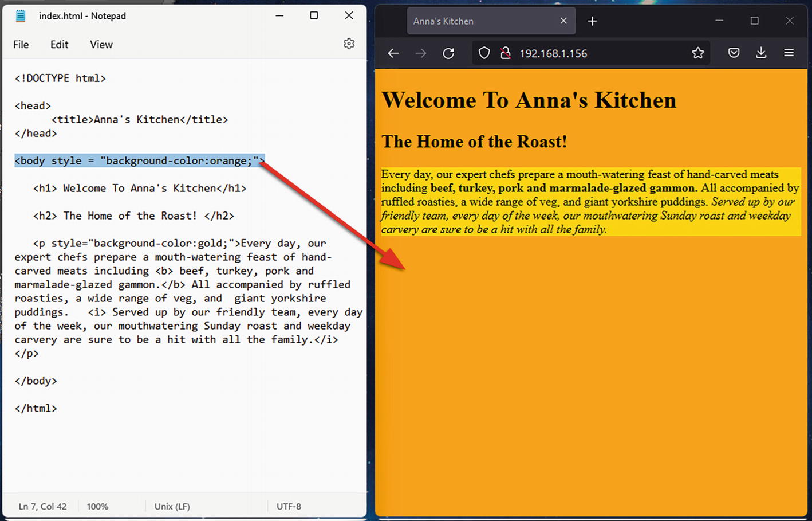812x521 pixels.
Task: Bookmark this page with the star
Action: (x=697, y=53)
